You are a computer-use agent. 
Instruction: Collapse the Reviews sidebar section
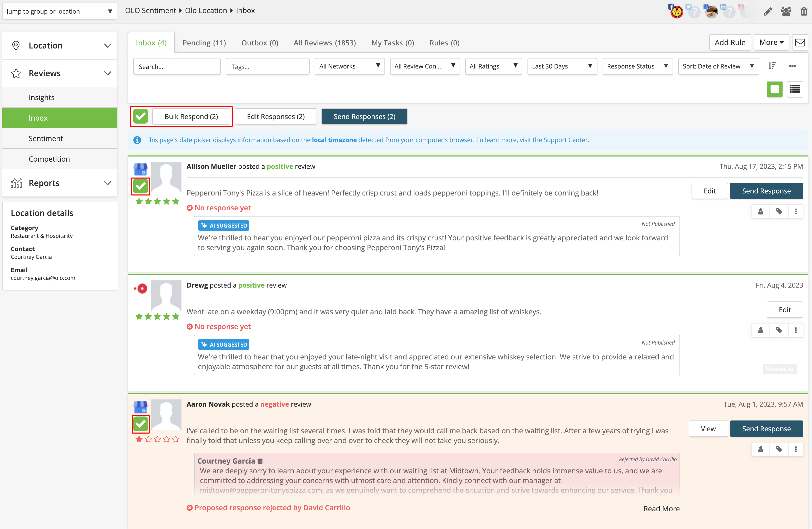(60, 73)
